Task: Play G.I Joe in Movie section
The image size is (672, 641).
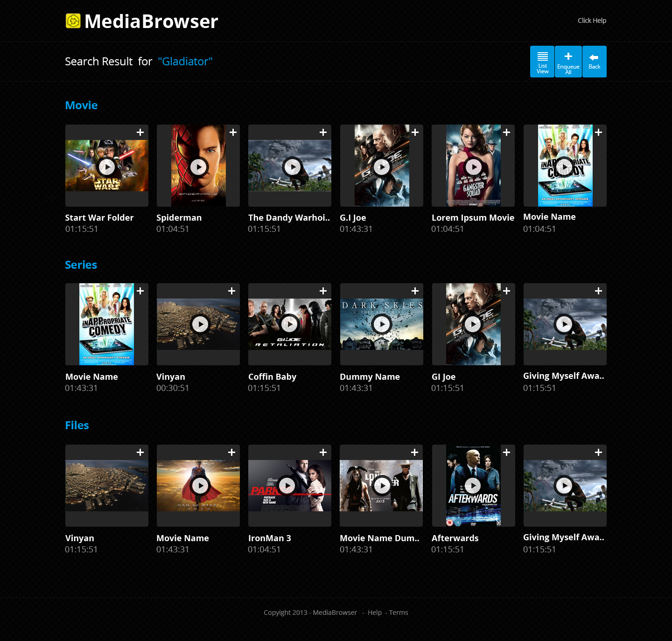Action: click(382, 167)
